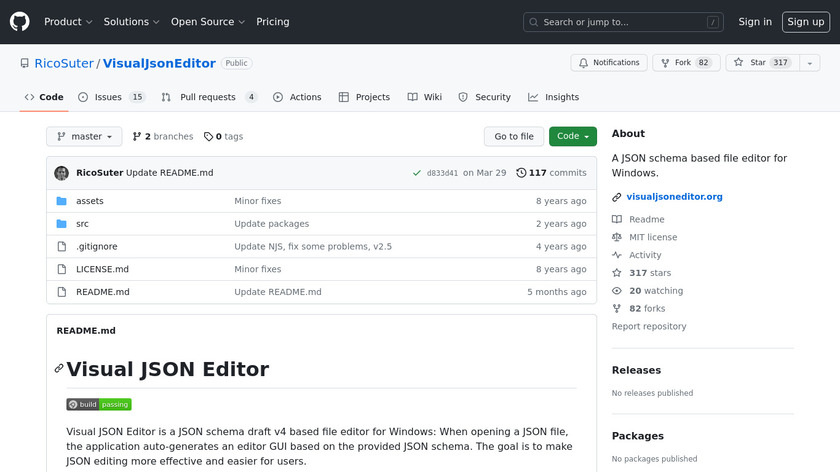Open the 117 commits history
This screenshot has height=472, width=840.
click(551, 173)
